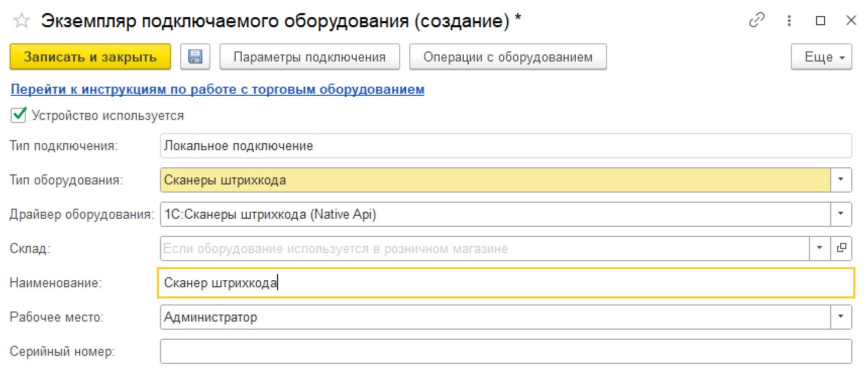The height and width of the screenshot is (373, 868).
Task: Open the three-dot form options menu
Action: click(789, 20)
